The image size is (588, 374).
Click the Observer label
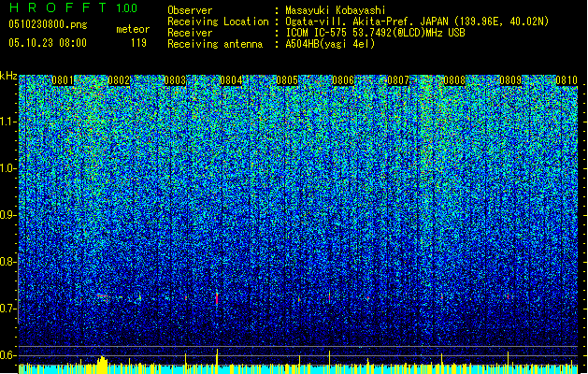pyautogui.click(x=190, y=10)
